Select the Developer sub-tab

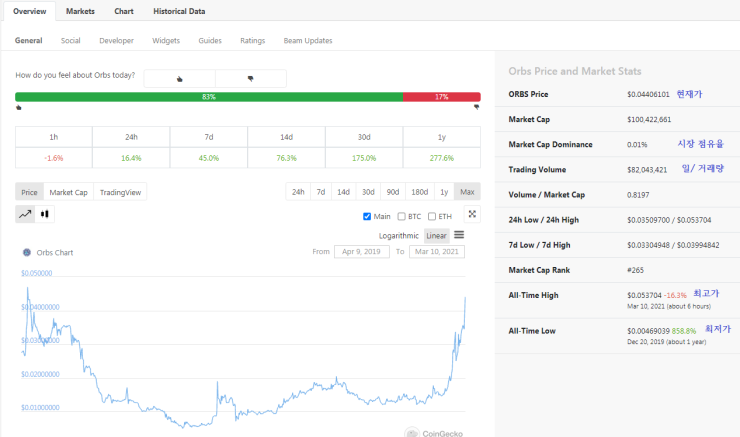[117, 41]
